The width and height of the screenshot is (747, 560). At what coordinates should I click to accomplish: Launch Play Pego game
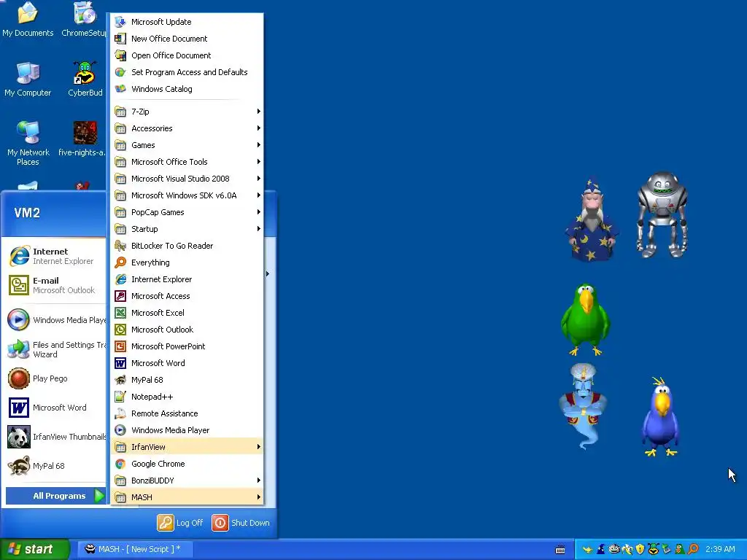tap(55, 378)
